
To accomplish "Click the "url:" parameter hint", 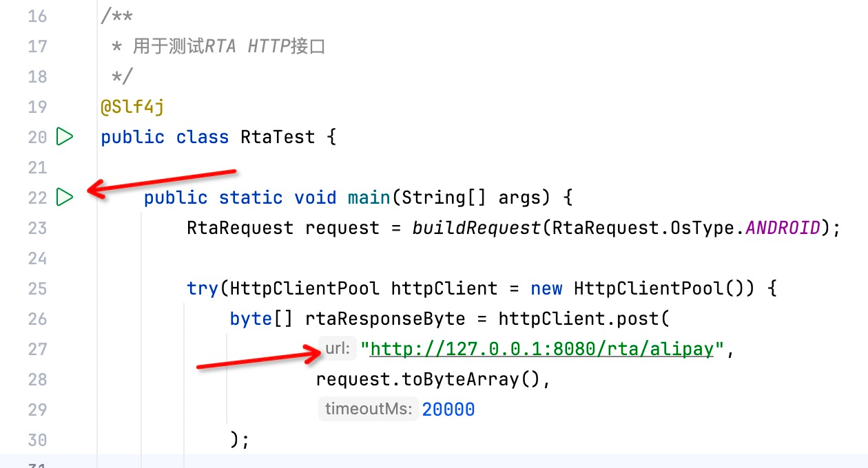I will pyautogui.click(x=338, y=349).
